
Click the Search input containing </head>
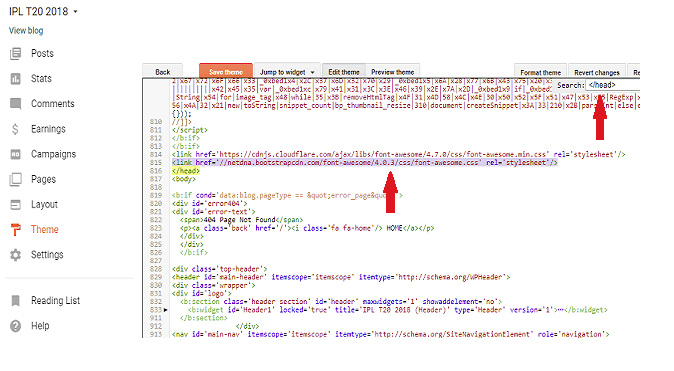[613, 85]
